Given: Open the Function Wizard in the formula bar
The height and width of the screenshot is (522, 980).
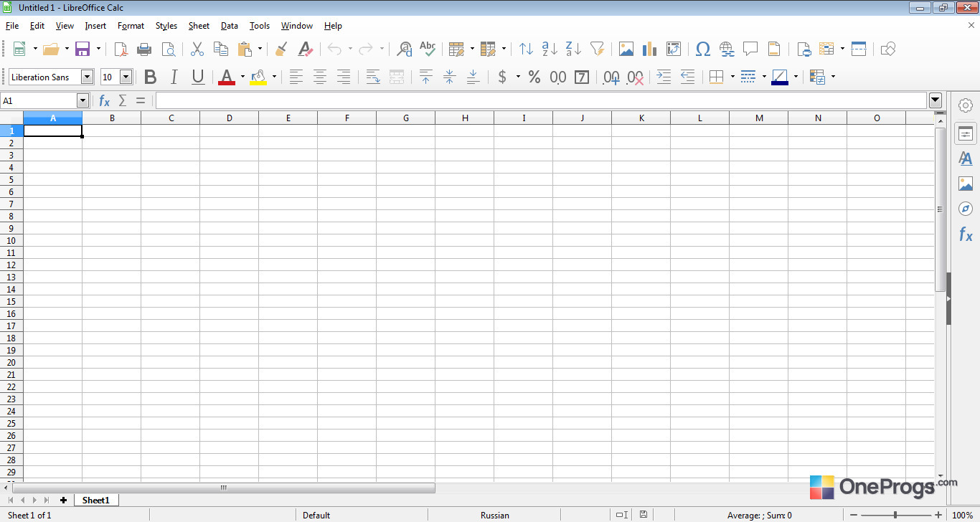Looking at the screenshot, I should [105, 100].
